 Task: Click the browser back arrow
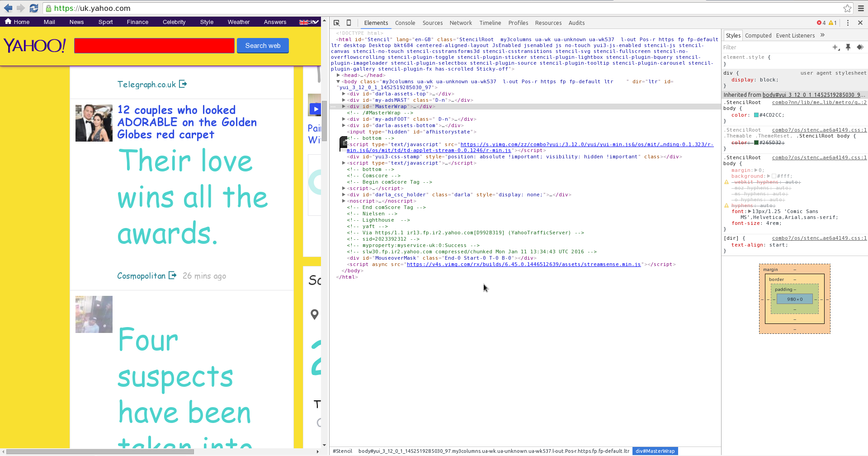tap(8, 8)
